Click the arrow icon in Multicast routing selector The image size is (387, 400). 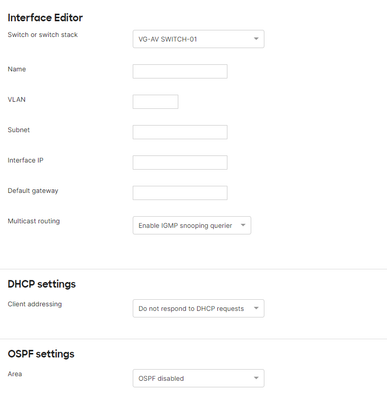pyautogui.click(x=243, y=225)
